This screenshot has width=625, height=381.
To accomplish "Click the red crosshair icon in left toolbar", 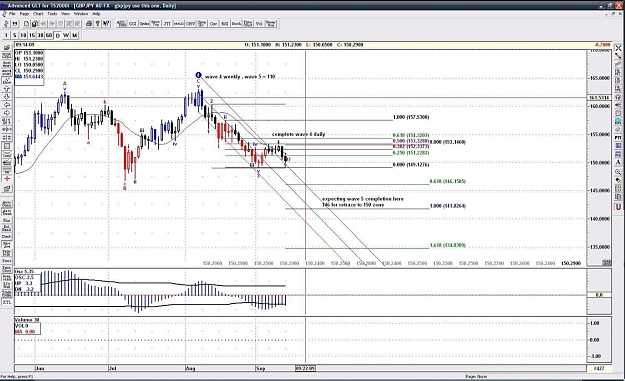I will [x=7, y=179].
